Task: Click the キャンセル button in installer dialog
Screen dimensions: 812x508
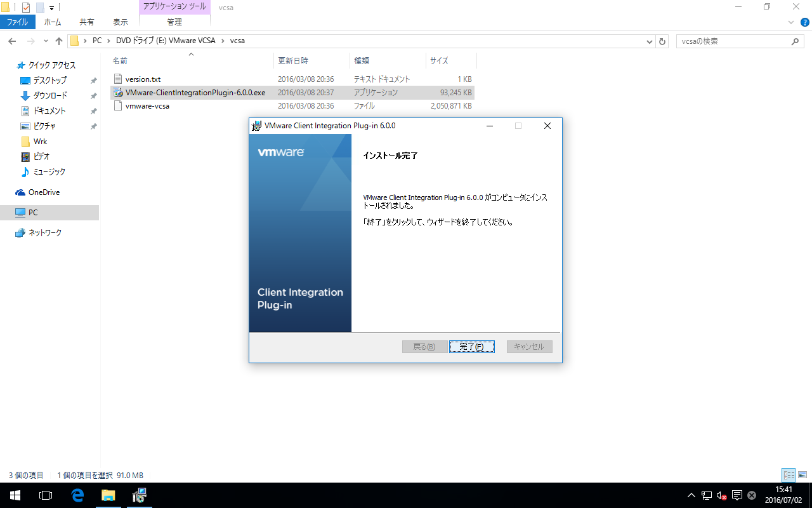Action: pyautogui.click(x=529, y=347)
